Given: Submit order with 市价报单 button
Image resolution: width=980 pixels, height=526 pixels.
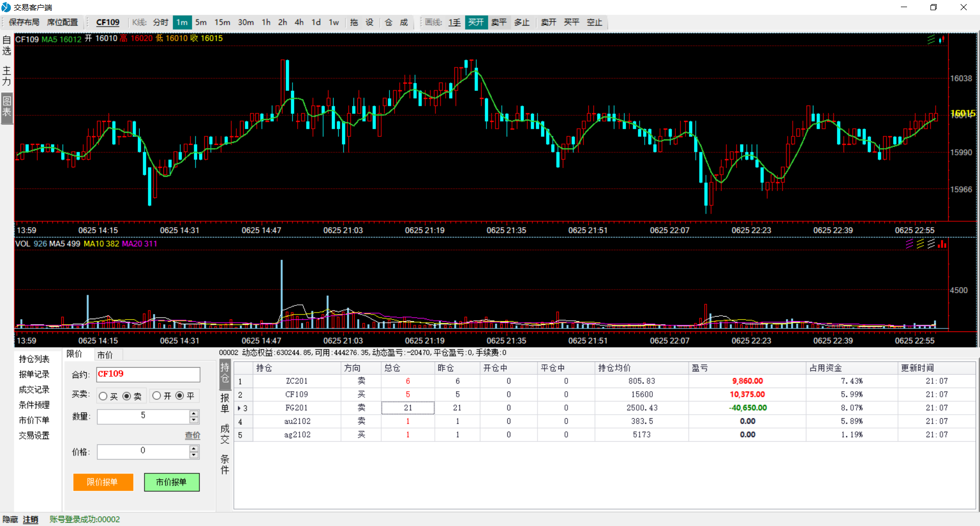Looking at the screenshot, I should click(171, 482).
